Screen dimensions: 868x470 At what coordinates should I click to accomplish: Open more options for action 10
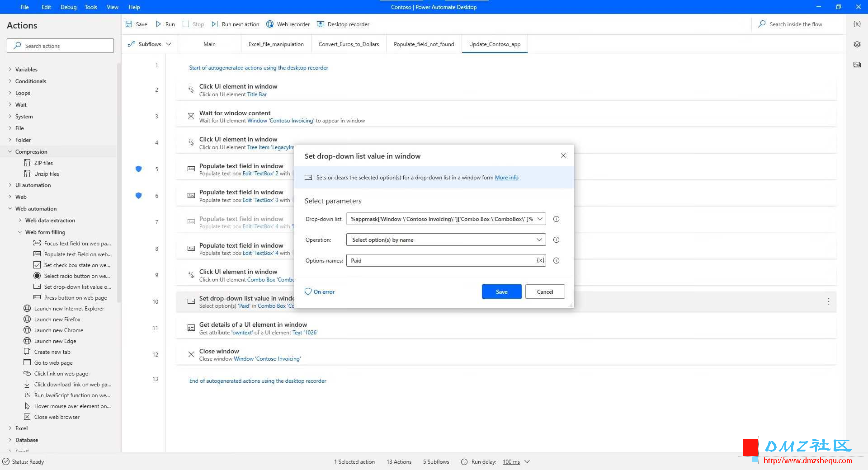click(828, 301)
